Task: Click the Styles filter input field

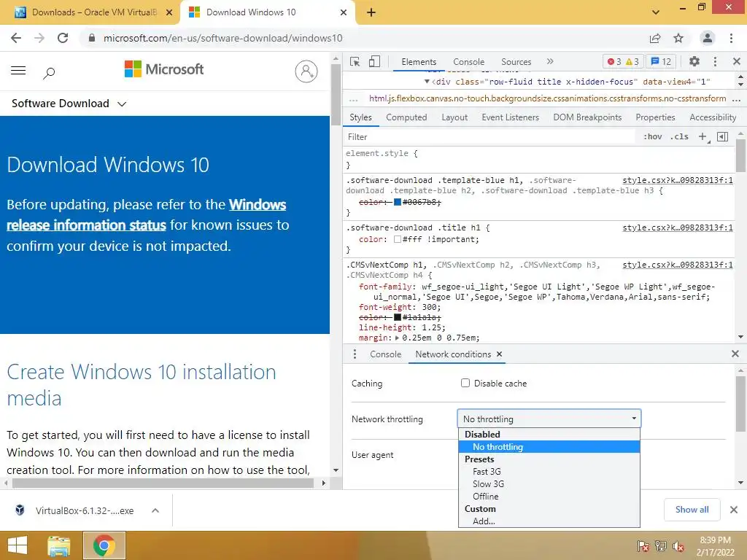Action: 491,136
